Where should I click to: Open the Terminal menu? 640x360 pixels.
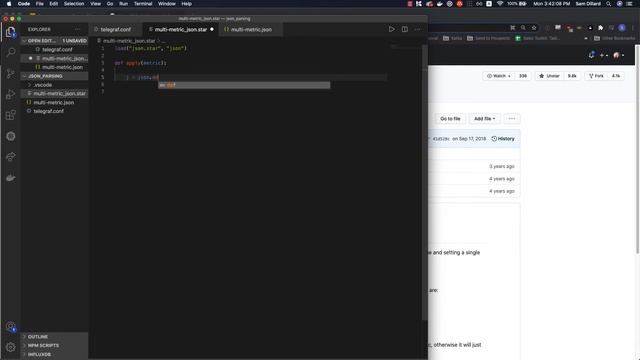(x=143, y=4)
